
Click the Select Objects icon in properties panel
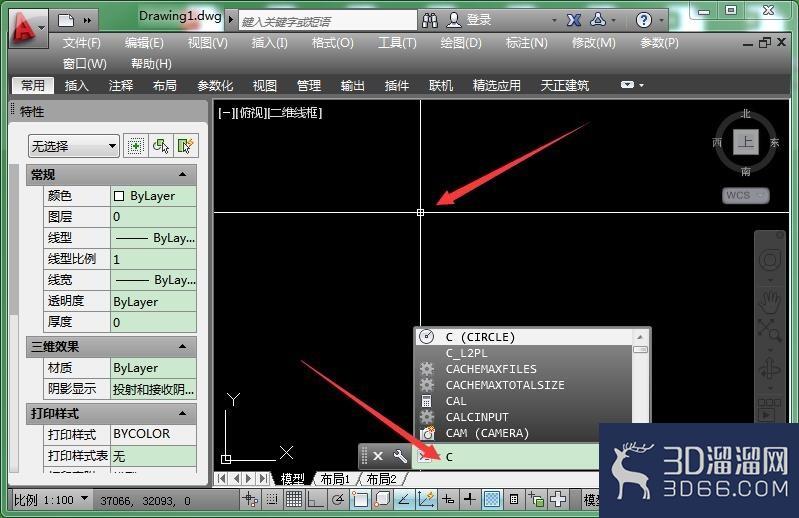161,147
